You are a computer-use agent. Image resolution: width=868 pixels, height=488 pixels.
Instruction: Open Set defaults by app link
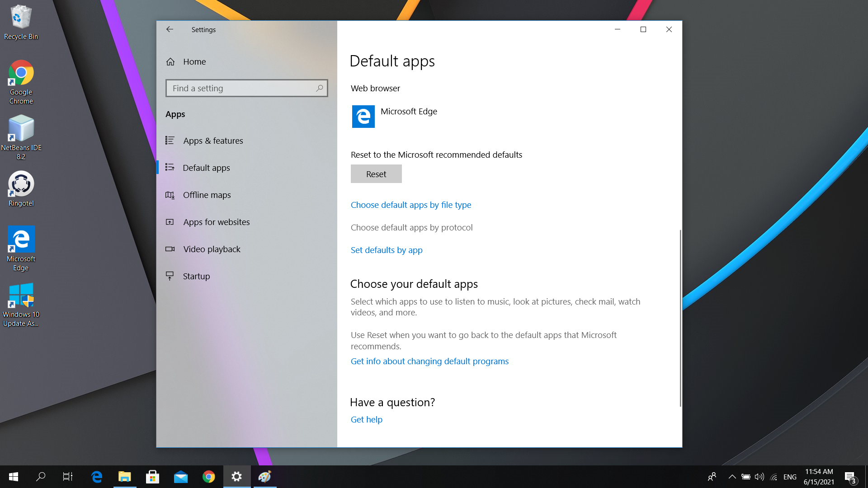coord(387,250)
